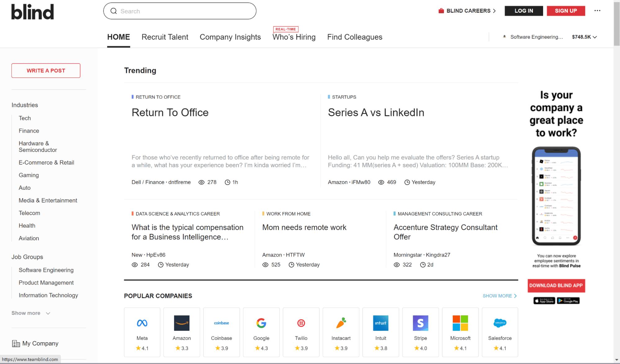
Task: Open the Series A vs LinkedIn post
Action: point(376,112)
